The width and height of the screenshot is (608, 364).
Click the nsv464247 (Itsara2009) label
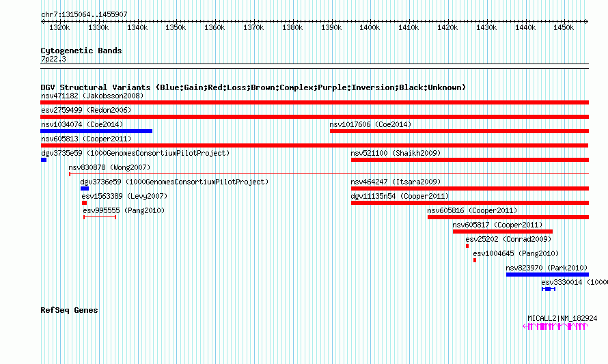click(x=396, y=182)
